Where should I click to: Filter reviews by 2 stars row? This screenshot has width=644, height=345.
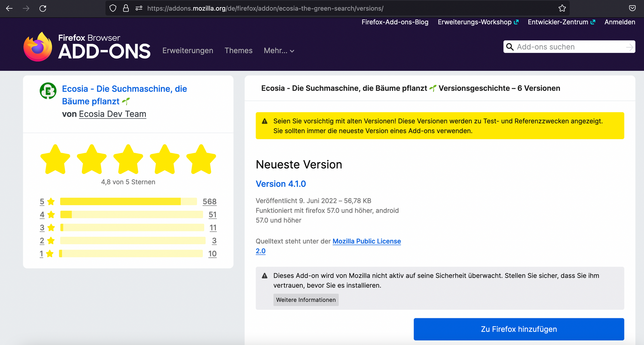tap(128, 241)
